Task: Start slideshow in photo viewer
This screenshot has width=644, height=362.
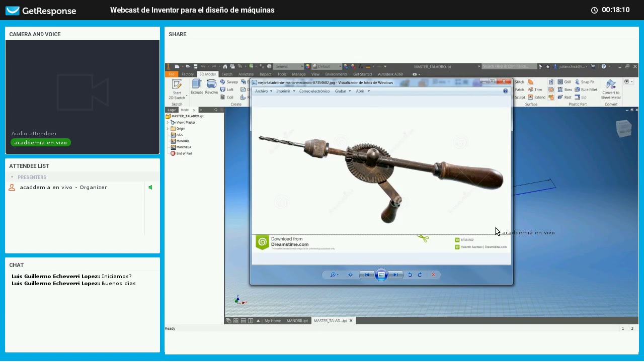Action: (381, 275)
